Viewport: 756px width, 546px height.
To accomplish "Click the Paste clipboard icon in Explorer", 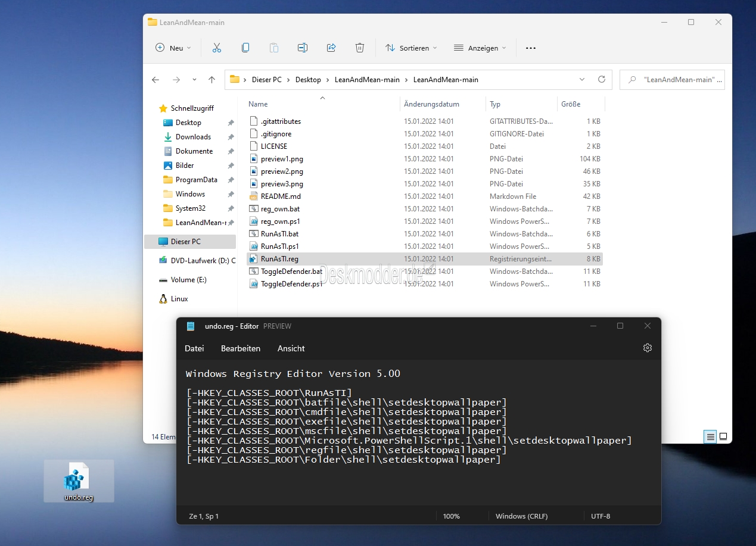I will point(274,48).
